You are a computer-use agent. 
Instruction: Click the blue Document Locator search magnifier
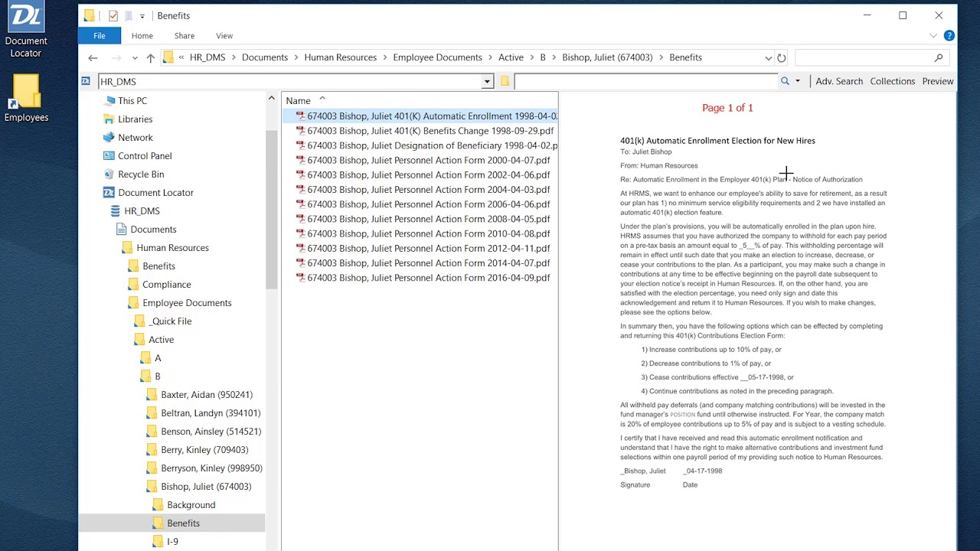click(x=785, y=81)
